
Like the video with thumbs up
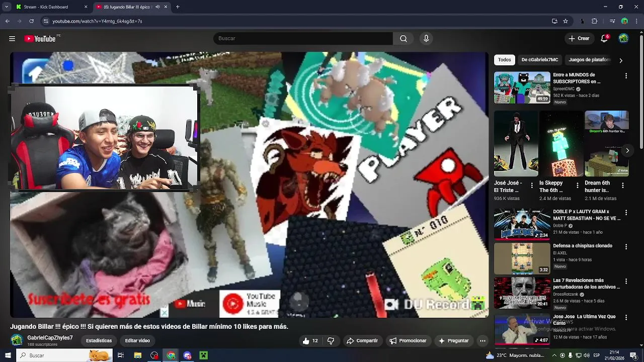(x=310, y=341)
